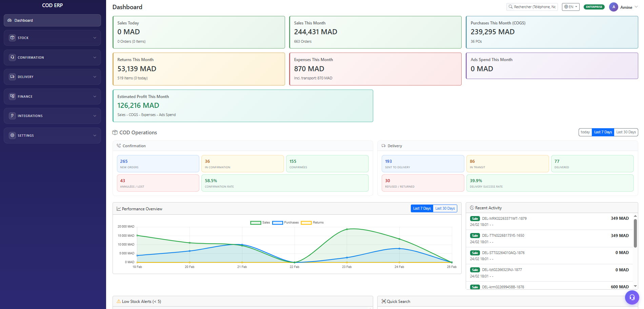Click the ENTERPRISE badge
This screenshot has height=309, width=644.
coord(594,6)
